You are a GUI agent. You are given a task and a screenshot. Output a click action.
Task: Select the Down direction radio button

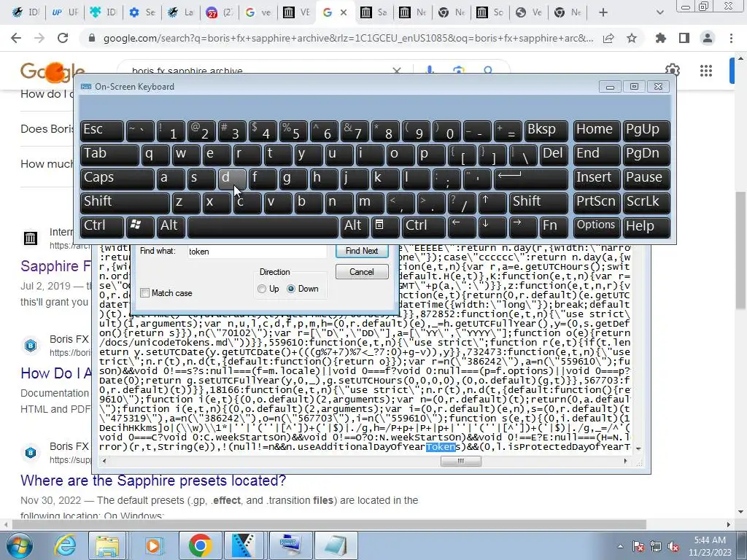(x=290, y=289)
